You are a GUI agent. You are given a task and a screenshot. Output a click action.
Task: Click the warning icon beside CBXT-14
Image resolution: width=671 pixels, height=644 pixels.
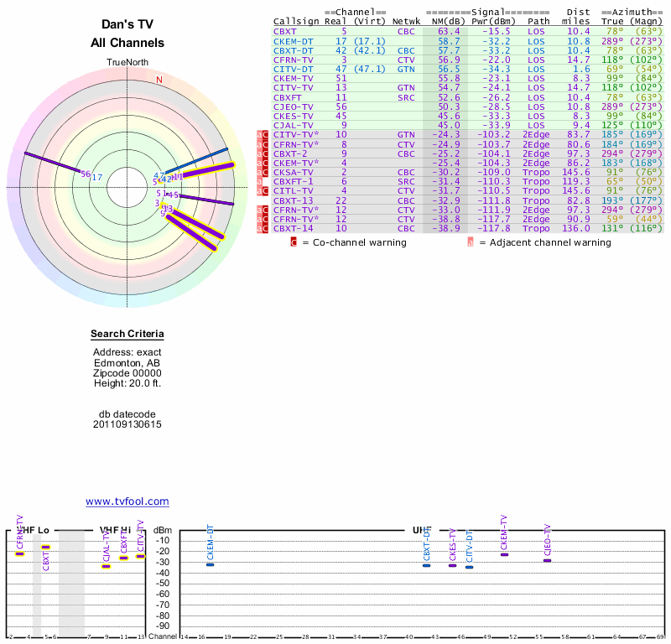click(263, 228)
